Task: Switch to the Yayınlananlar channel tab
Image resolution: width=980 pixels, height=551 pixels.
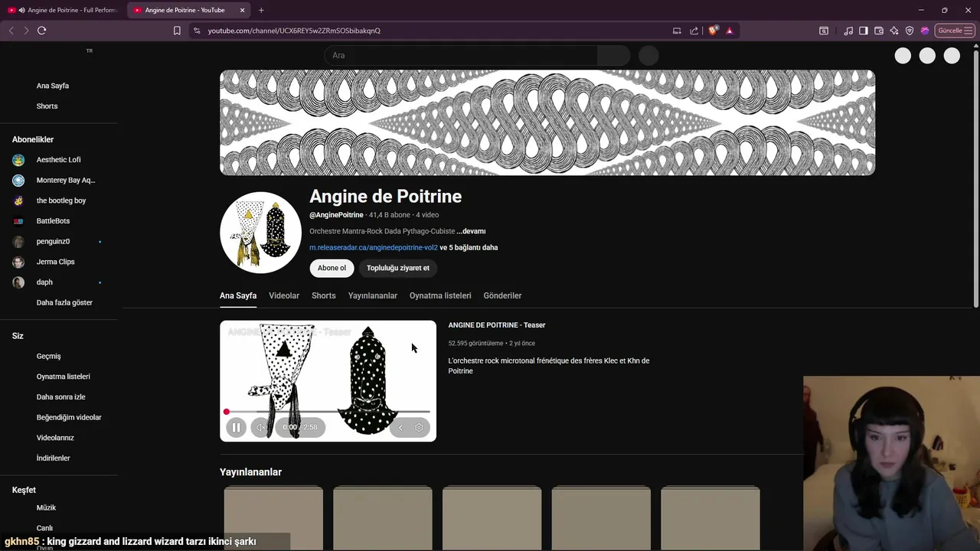Action: [373, 295]
